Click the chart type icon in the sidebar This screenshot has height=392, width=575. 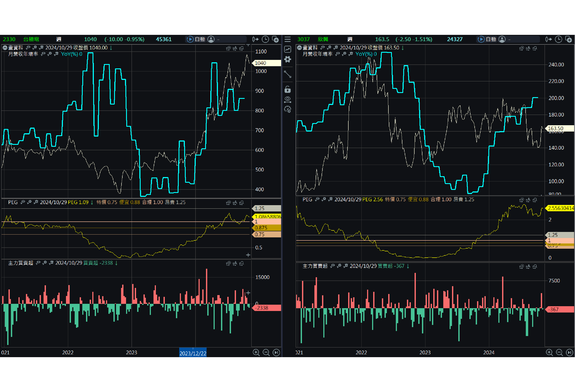coord(287,49)
